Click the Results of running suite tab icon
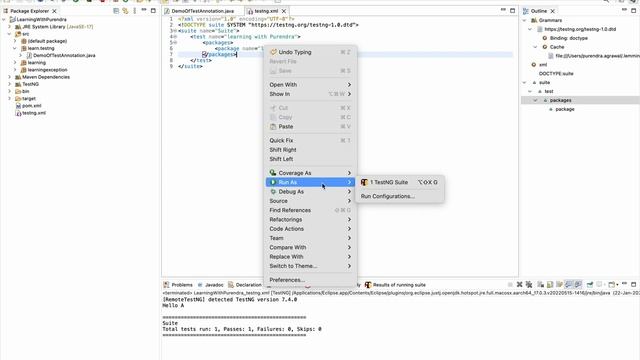 pyautogui.click(x=368, y=285)
